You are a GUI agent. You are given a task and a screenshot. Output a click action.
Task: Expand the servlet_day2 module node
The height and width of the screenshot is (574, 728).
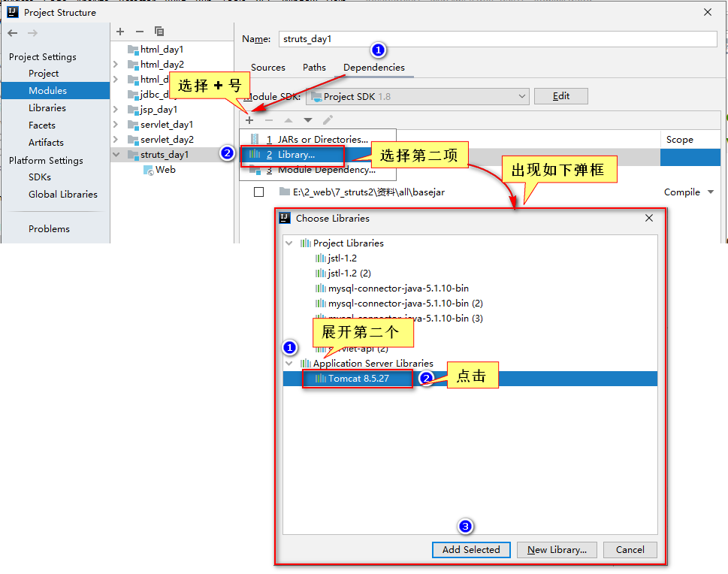[x=116, y=139]
